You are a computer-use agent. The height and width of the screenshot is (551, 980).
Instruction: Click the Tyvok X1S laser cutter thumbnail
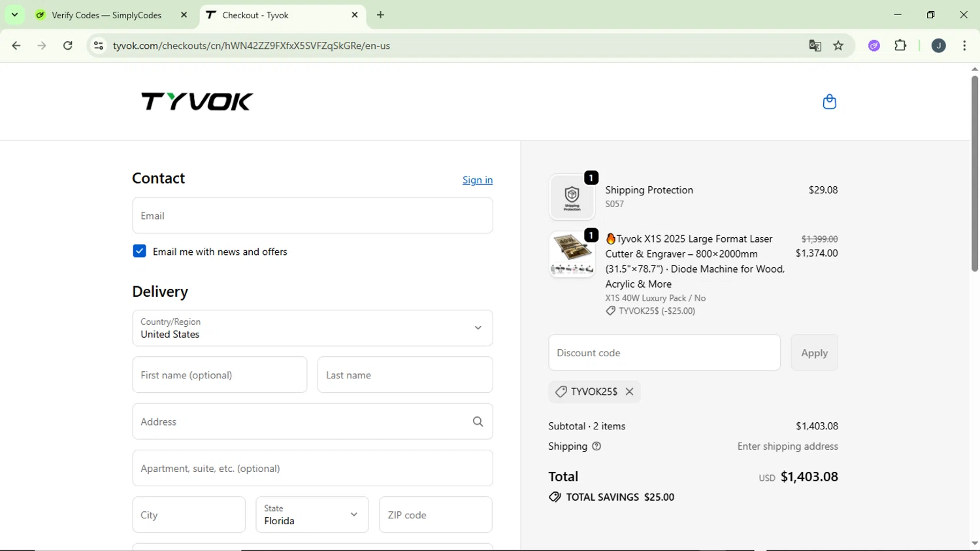coord(572,254)
